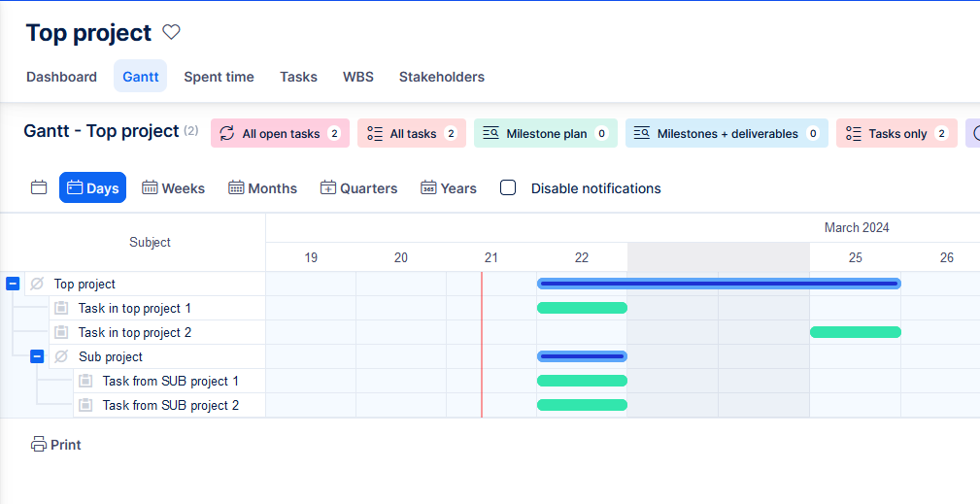The image size is (980, 504).
Task: Click the calendar icon left of Days
Action: click(x=39, y=187)
